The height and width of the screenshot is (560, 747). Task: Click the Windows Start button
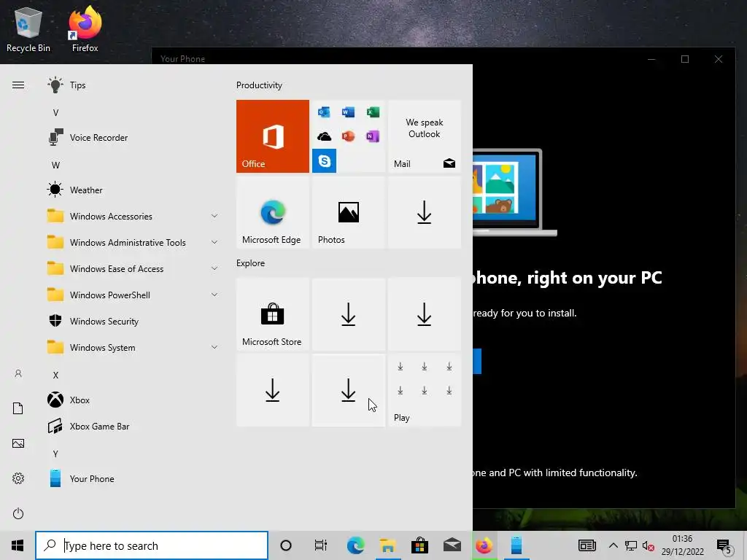18,545
